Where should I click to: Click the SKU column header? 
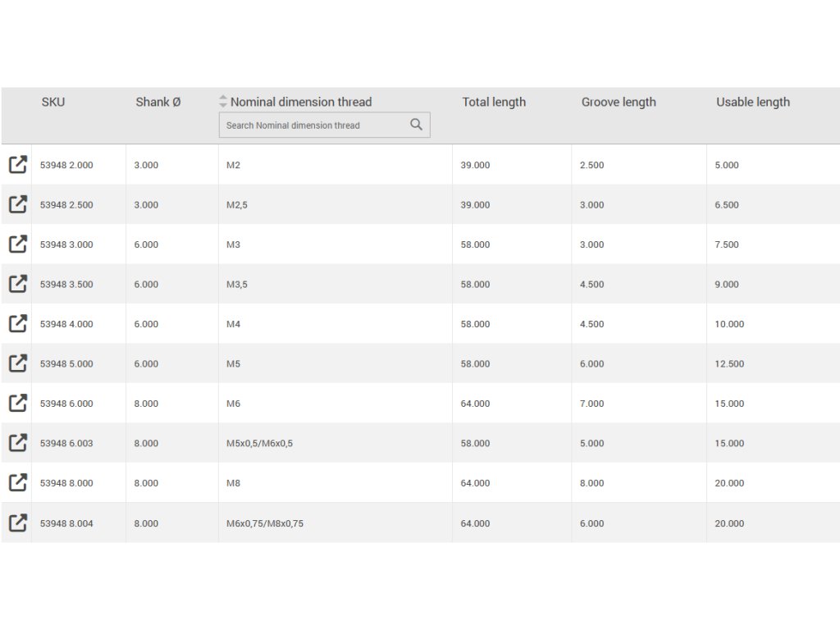tap(53, 102)
